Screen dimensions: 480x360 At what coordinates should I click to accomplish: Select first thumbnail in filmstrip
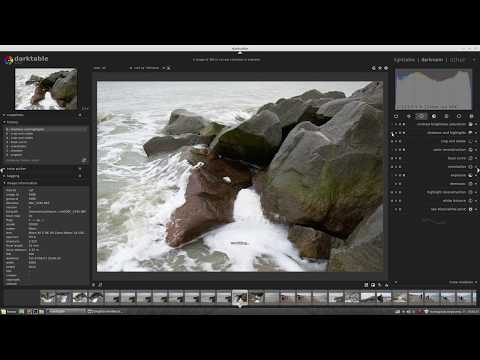(48, 297)
